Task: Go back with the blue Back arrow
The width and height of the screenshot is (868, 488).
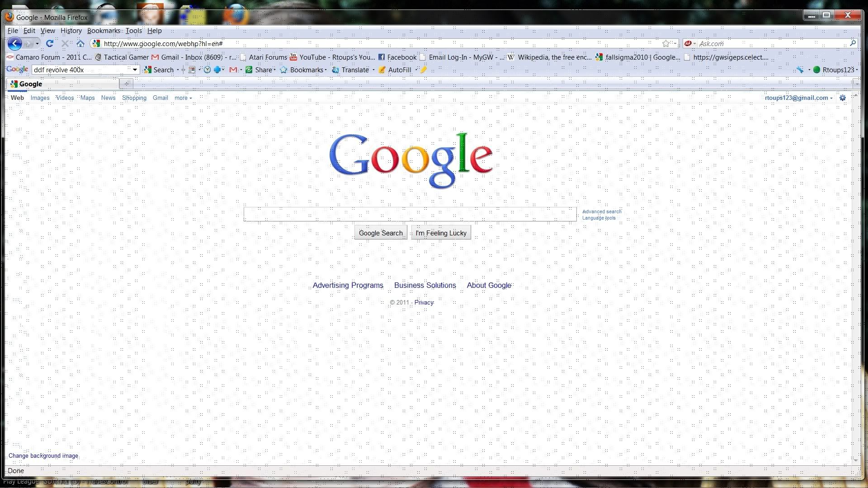Action: [14, 43]
